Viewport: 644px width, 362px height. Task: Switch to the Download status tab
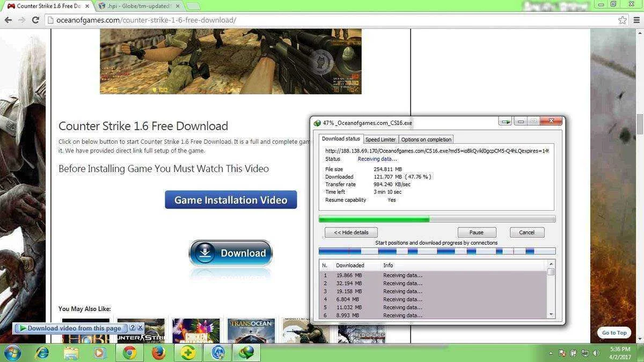[341, 139]
